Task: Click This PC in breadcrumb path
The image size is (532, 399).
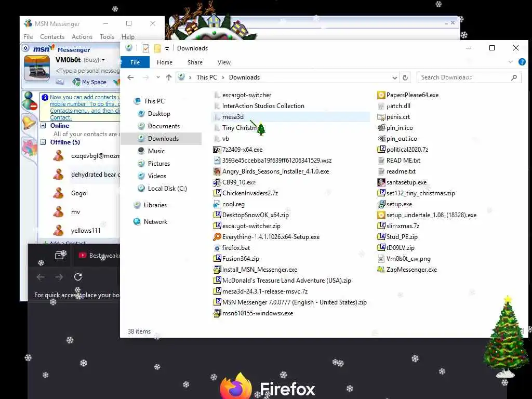Action: click(x=206, y=77)
